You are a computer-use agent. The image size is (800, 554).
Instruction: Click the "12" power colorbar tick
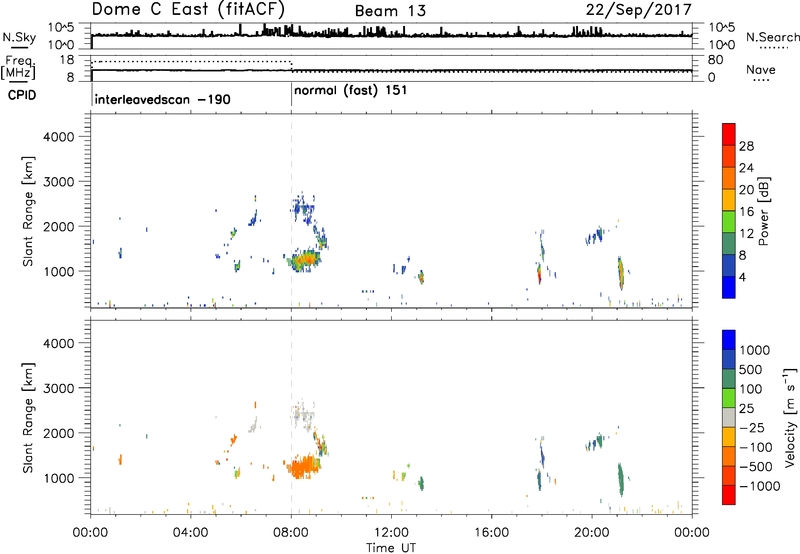(x=746, y=234)
